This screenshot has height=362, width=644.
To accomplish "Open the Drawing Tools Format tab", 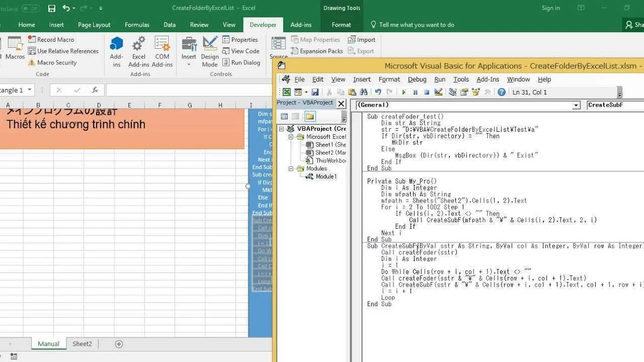I will (341, 25).
